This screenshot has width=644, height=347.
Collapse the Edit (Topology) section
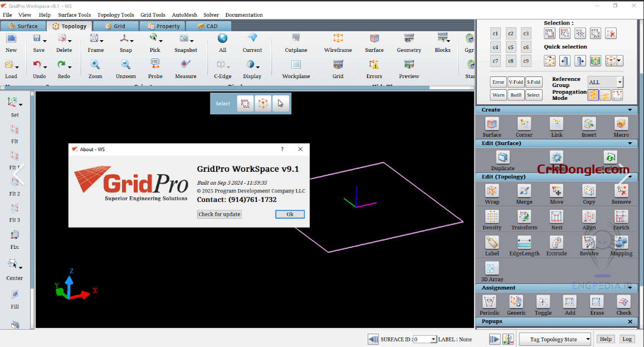630,177
